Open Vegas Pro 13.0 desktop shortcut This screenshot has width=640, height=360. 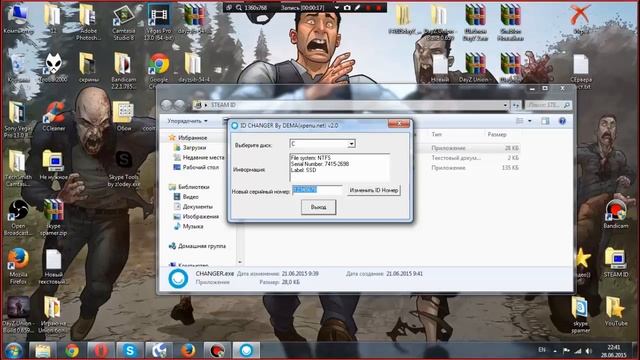158,22
